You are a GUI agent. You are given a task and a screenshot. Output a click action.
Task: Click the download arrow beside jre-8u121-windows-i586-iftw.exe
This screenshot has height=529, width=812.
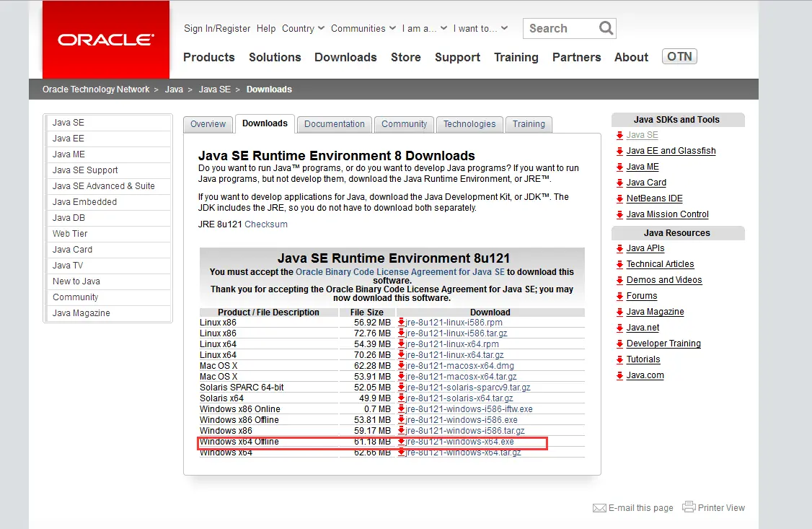pyautogui.click(x=401, y=409)
